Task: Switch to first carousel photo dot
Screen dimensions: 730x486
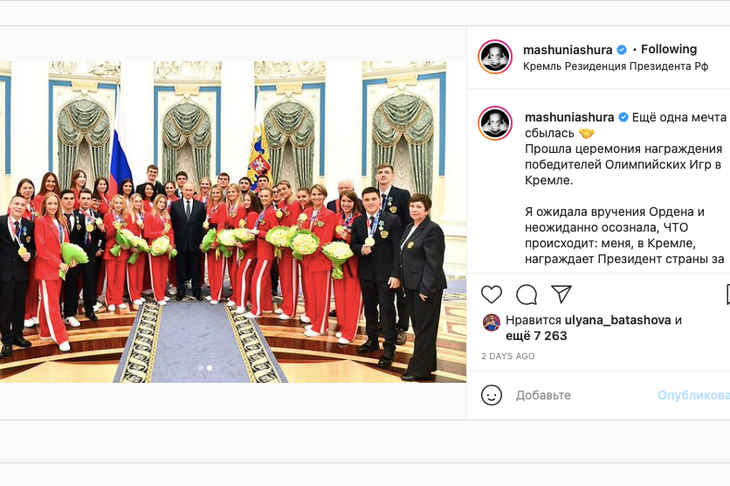Action: [201, 368]
